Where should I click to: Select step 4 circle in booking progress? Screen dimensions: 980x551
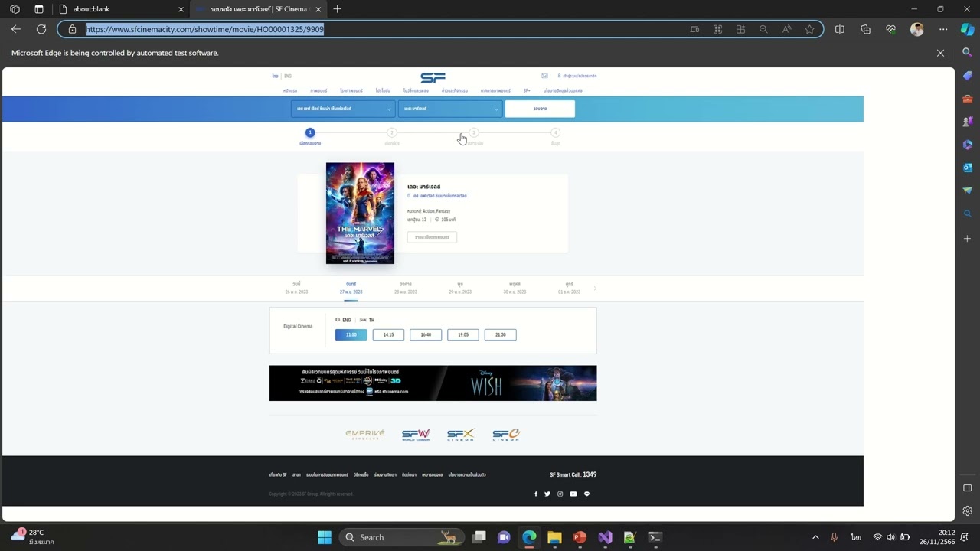coord(556,132)
